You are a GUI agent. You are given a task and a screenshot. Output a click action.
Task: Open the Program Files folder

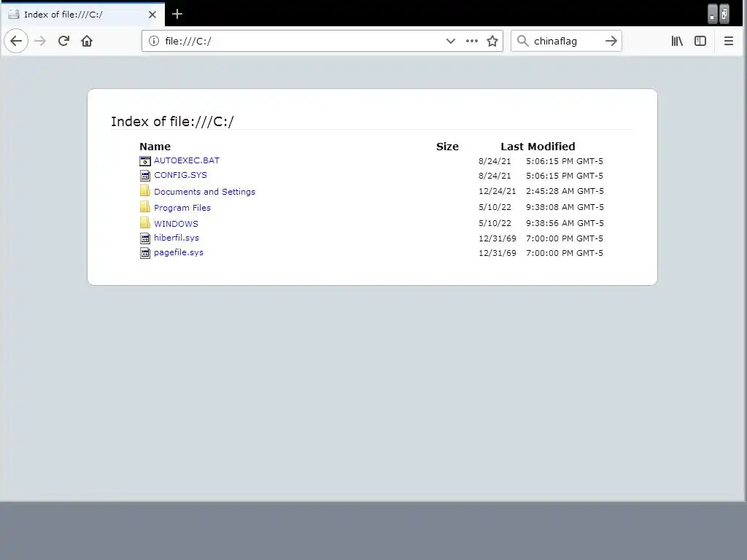tap(182, 208)
